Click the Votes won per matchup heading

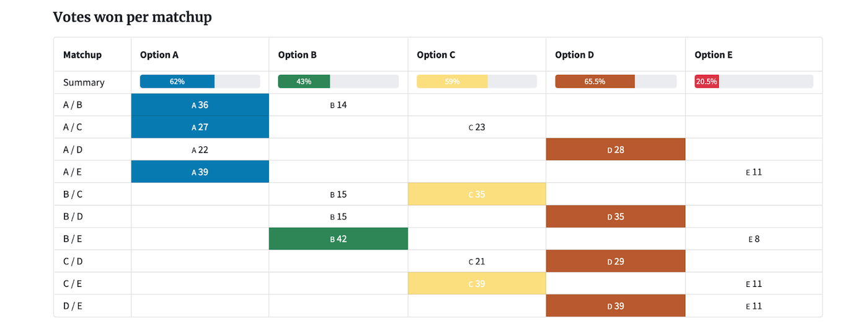coord(133,17)
